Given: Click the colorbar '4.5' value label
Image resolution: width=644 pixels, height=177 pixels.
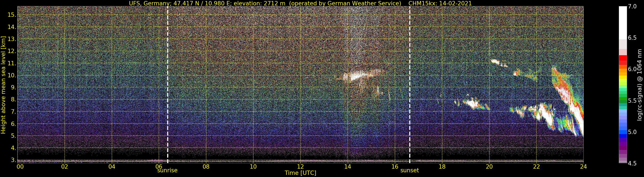Looking at the screenshot, I should (632, 163).
